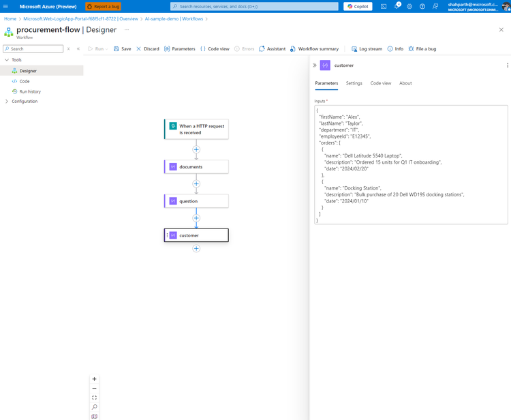511x420 pixels.
Task: Switch to the Settings tab
Action: click(354, 83)
